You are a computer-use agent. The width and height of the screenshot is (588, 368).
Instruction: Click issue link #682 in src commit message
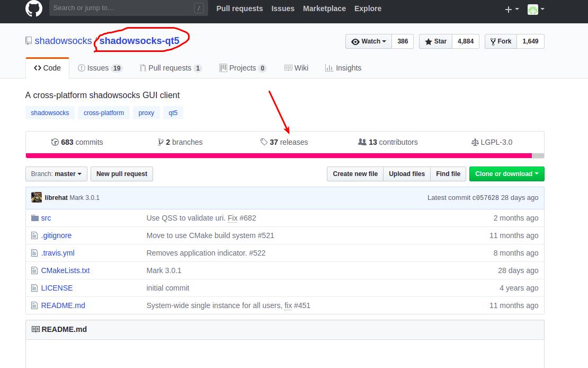pyautogui.click(x=248, y=218)
